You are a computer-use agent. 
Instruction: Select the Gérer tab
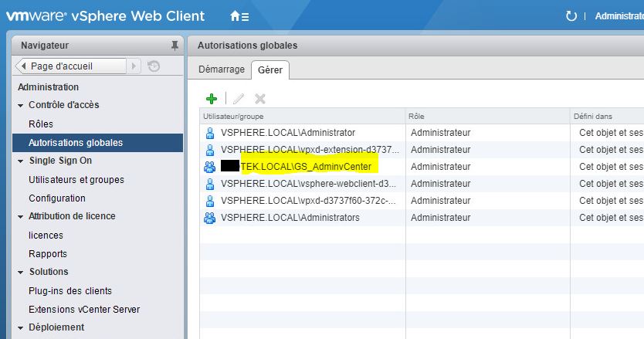click(270, 69)
